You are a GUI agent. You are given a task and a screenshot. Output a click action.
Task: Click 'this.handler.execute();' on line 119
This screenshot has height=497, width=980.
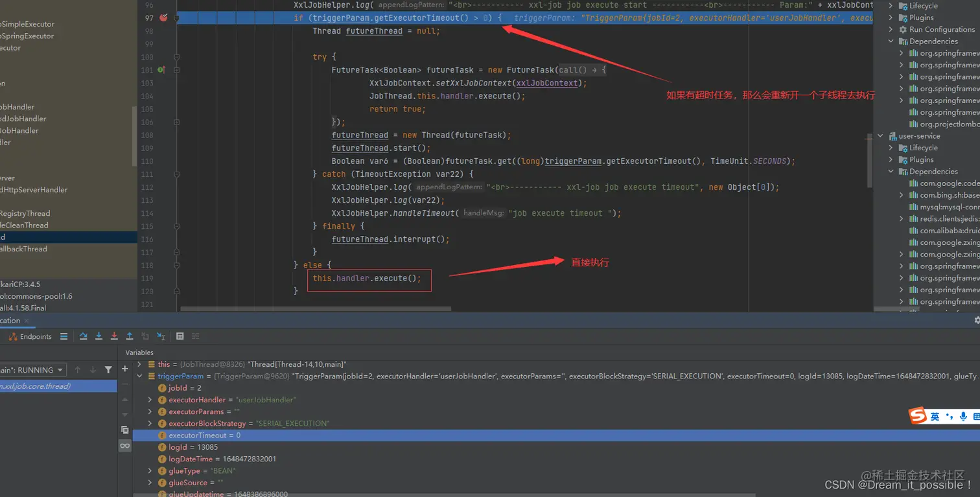[x=367, y=279]
